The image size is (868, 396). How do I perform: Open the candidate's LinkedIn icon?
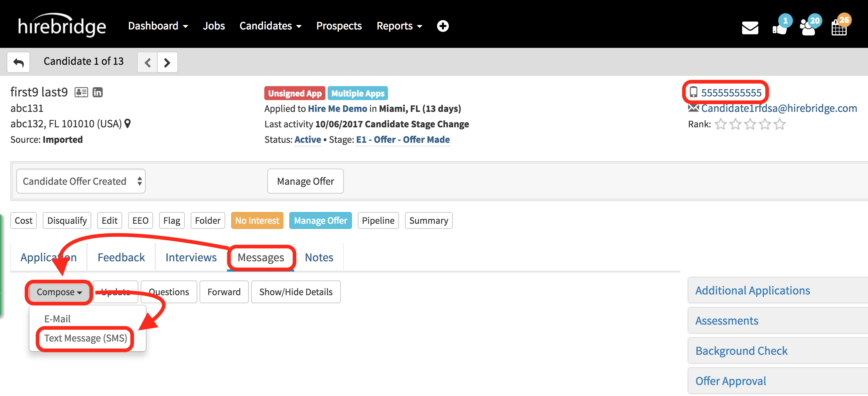pyautogui.click(x=98, y=92)
